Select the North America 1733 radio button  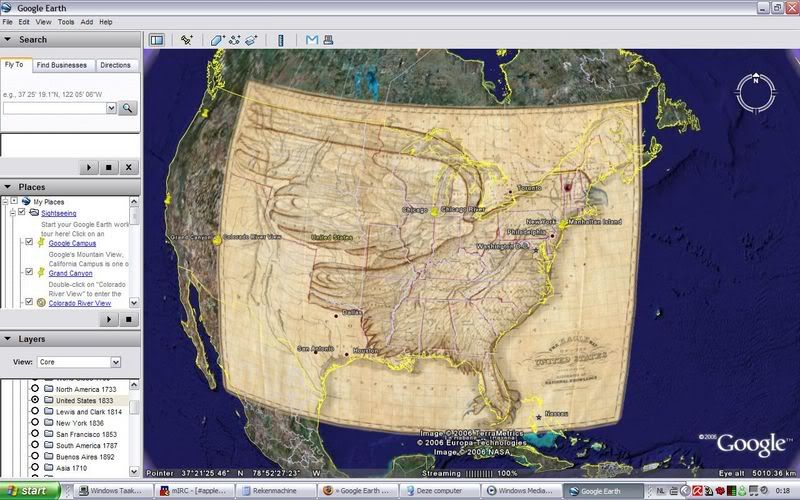tap(35, 388)
